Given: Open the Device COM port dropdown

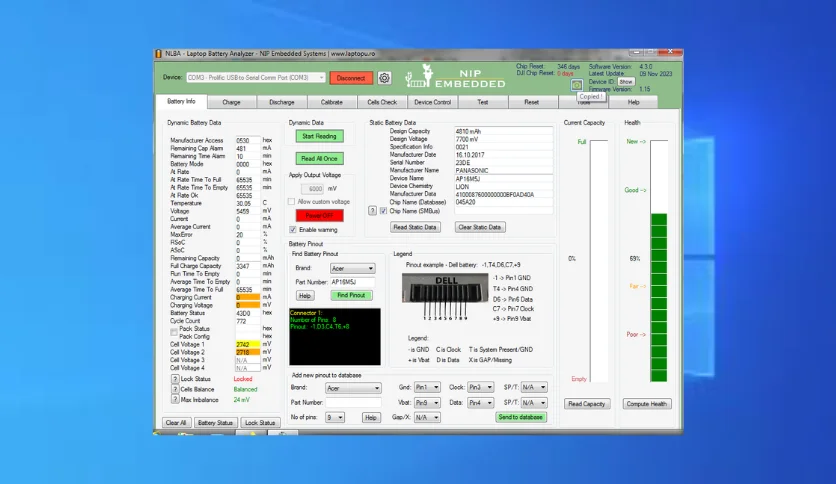Looking at the screenshot, I should tap(256, 78).
